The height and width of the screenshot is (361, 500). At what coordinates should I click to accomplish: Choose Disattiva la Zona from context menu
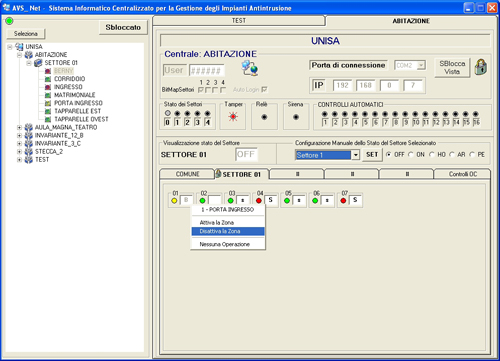tap(228, 231)
